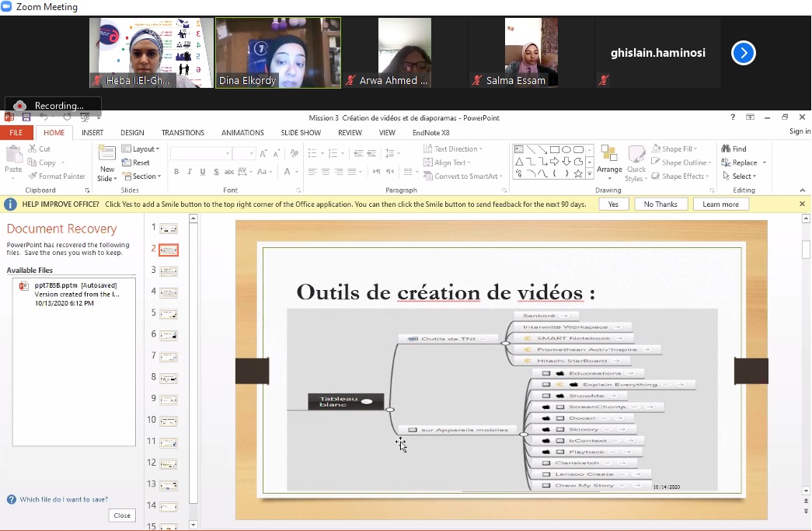Image resolution: width=812 pixels, height=531 pixels.
Task: Click the Save icon in quick access toolbar
Action: [26, 117]
